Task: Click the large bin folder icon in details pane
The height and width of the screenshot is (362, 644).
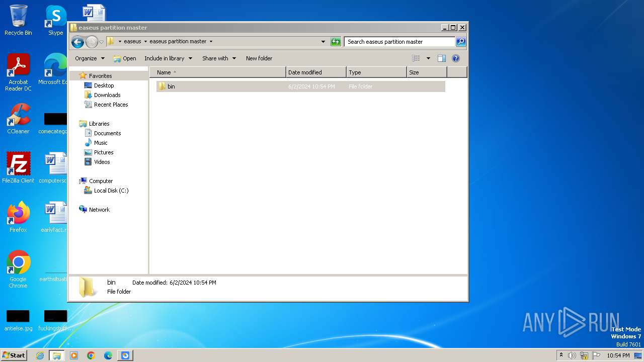Action: click(88, 287)
